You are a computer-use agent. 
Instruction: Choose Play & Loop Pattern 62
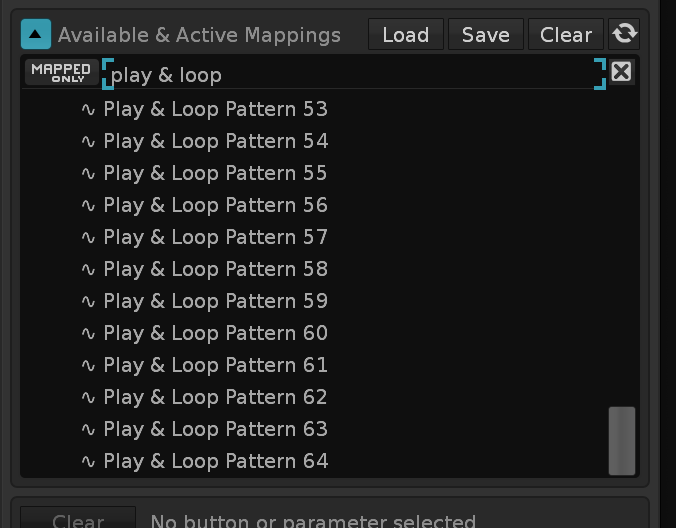click(215, 397)
